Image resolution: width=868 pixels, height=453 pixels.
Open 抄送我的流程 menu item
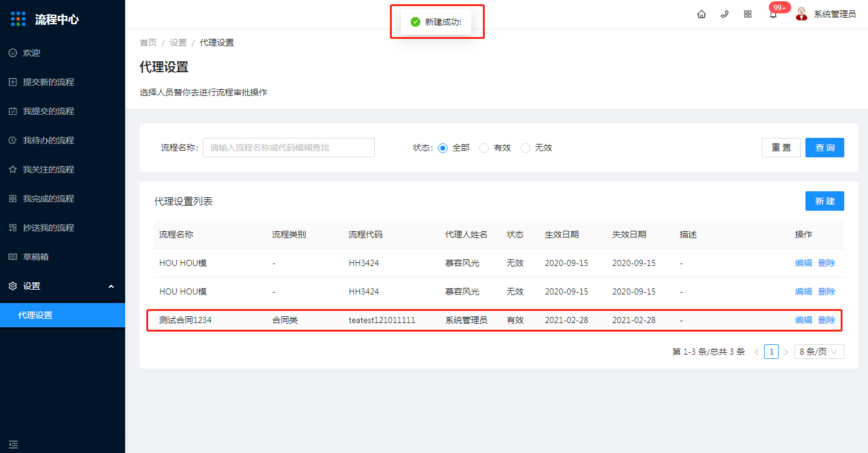point(63,228)
